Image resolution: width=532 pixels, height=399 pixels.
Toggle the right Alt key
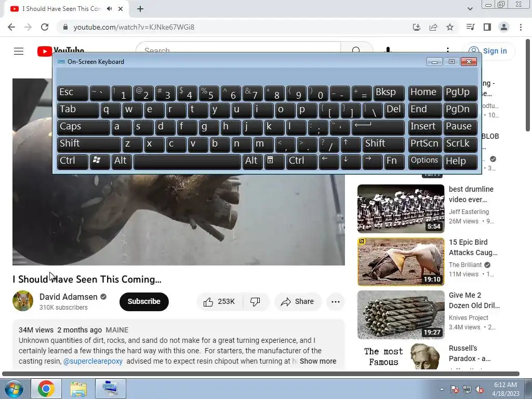click(252, 161)
